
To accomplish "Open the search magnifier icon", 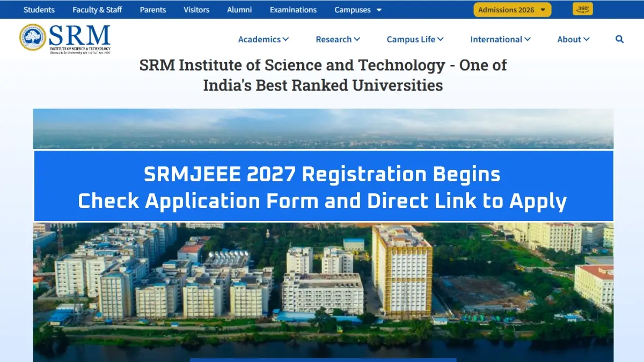I will 619,39.
